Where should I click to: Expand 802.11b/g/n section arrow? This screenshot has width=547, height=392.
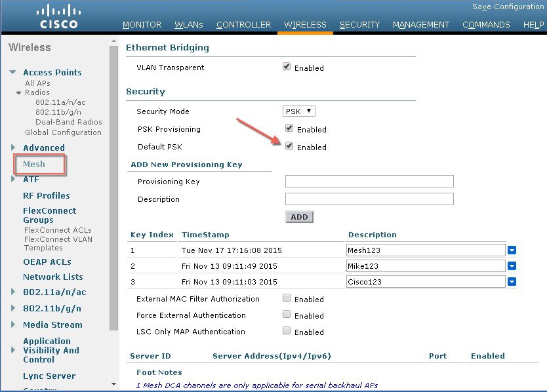tap(13, 308)
